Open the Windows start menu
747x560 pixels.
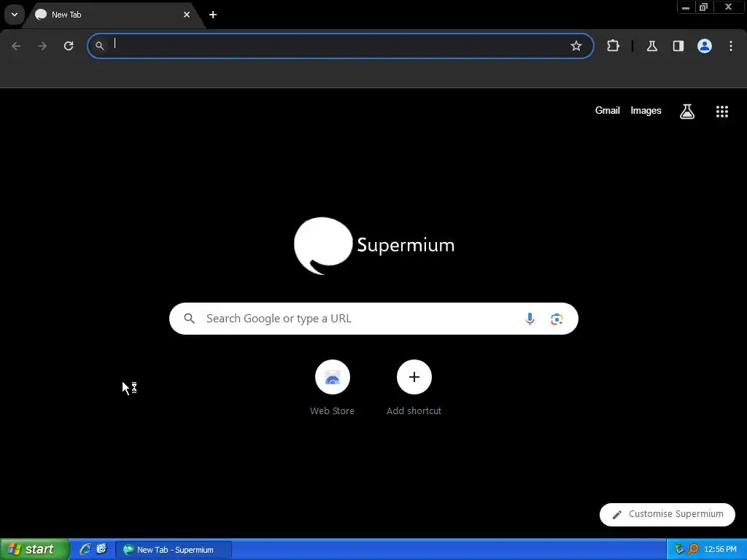34,549
